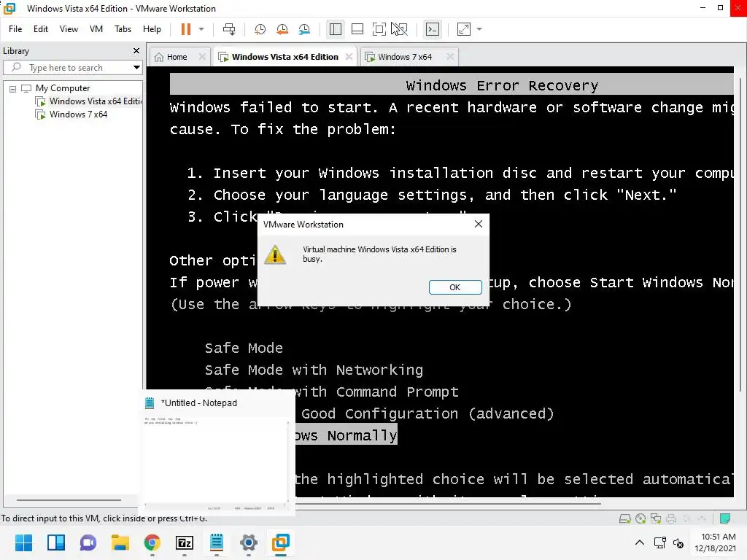Image resolution: width=747 pixels, height=560 pixels.
Task: Open File Explorer from the taskbar
Action: (120, 542)
